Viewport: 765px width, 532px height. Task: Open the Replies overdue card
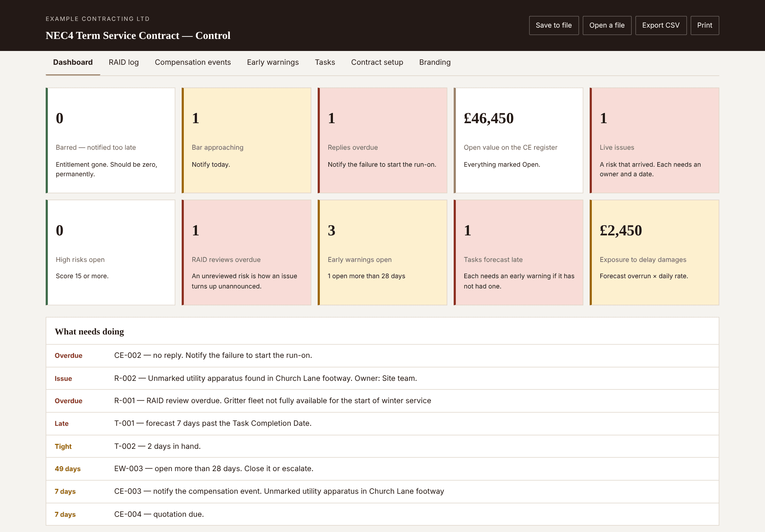(382, 141)
